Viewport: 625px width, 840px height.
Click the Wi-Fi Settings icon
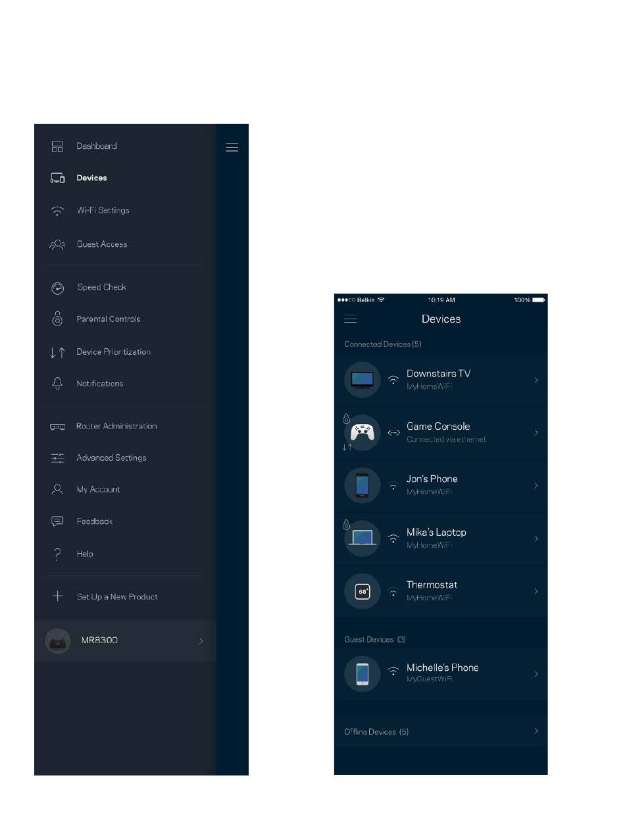pyautogui.click(x=57, y=211)
